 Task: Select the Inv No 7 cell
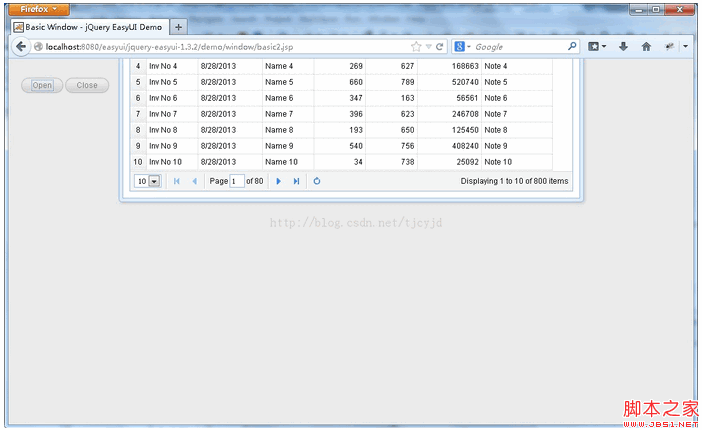172,114
